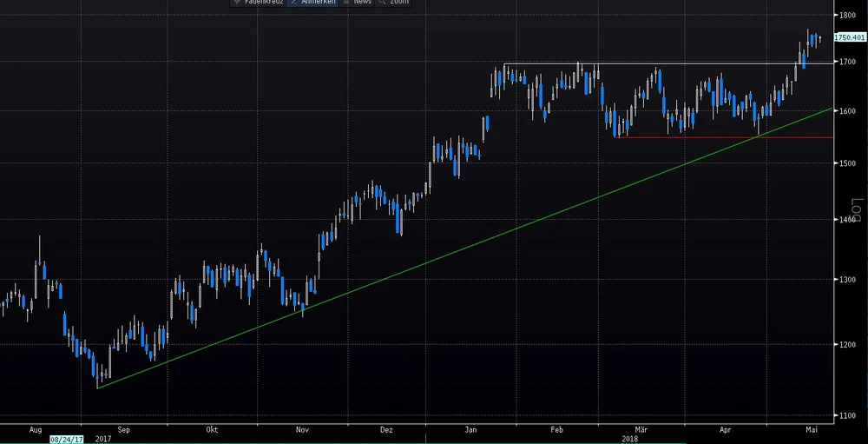868x444 pixels.
Task: Click the 1750.401 current price tag
Action: [849, 37]
